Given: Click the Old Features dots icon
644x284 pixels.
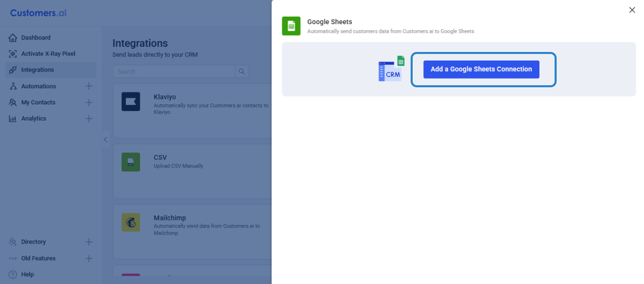Looking at the screenshot, I should pos(13,258).
